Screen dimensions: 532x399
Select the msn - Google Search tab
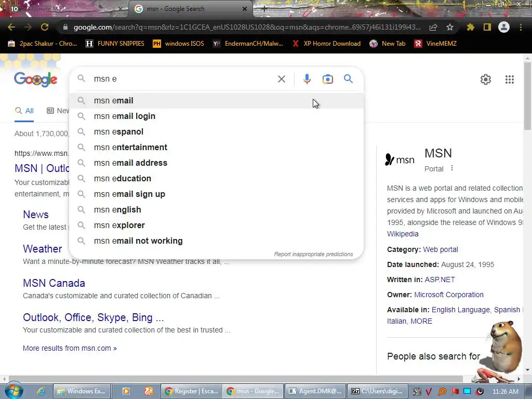[190, 9]
